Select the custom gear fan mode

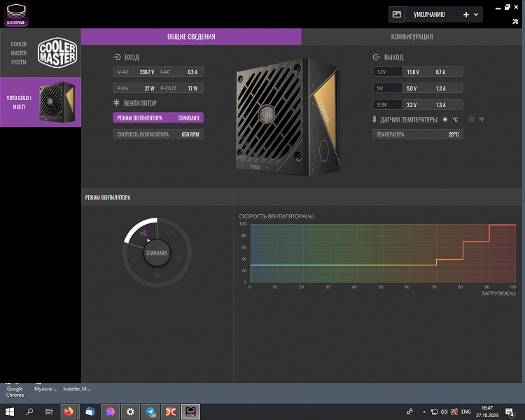157,275
